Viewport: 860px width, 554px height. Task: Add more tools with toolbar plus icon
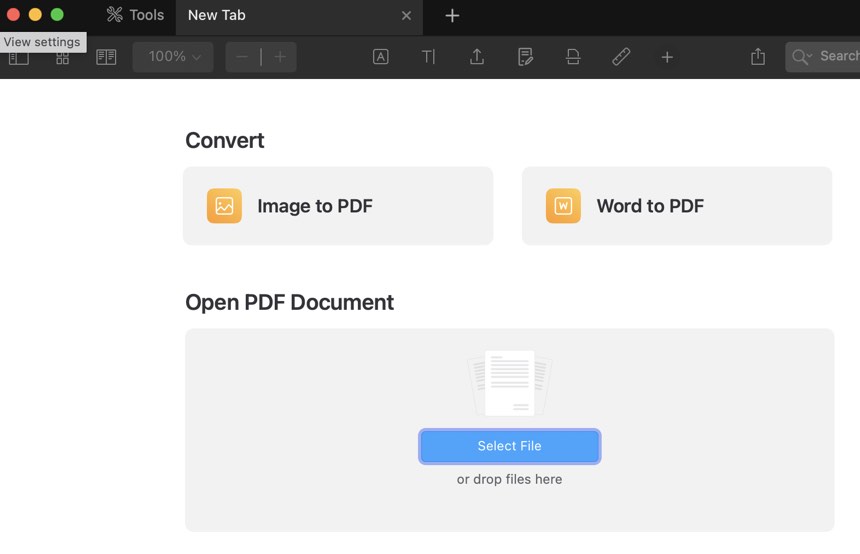(x=667, y=57)
